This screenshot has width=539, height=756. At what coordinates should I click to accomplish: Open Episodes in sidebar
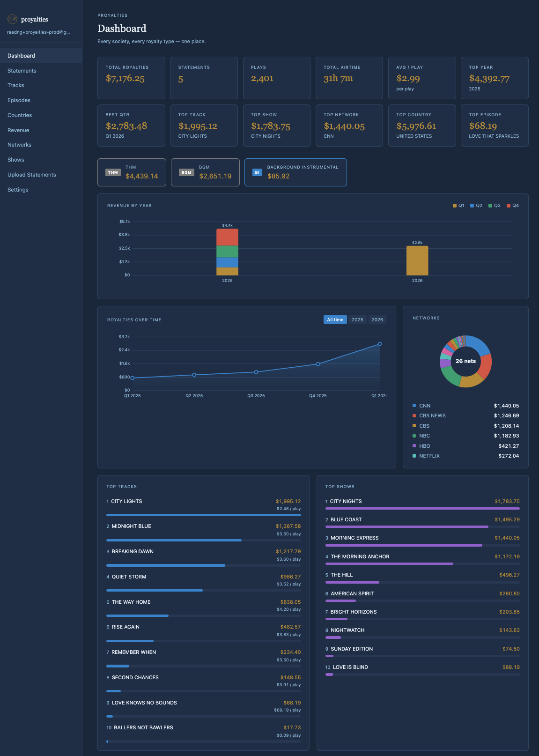(x=41, y=100)
